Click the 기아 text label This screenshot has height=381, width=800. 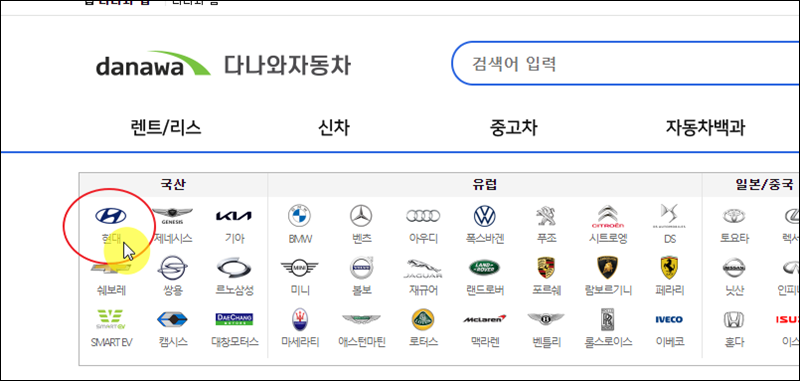pyautogui.click(x=234, y=238)
